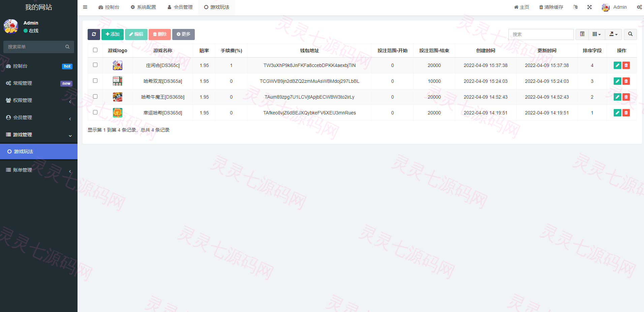Toggle the card view list icon

pos(582,34)
